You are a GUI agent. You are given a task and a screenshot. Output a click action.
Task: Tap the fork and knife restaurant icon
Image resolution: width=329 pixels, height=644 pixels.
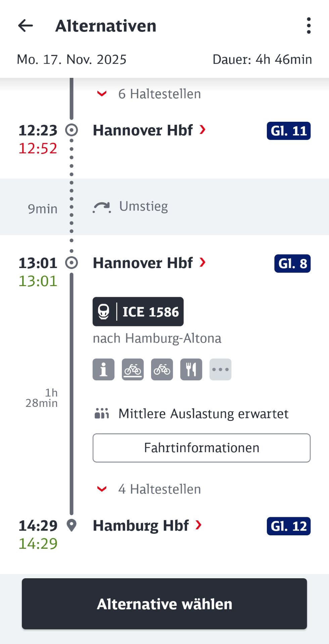(191, 370)
